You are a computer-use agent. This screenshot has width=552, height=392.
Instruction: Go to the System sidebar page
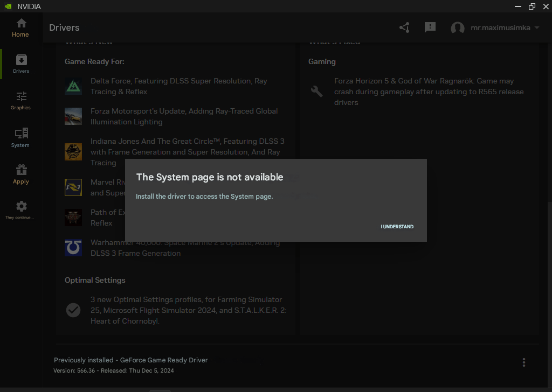click(20, 137)
